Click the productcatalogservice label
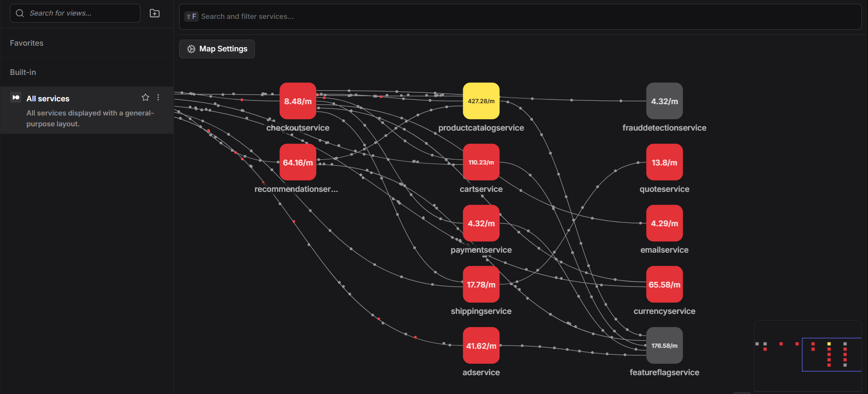The image size is (868, 394). [481, 128]
